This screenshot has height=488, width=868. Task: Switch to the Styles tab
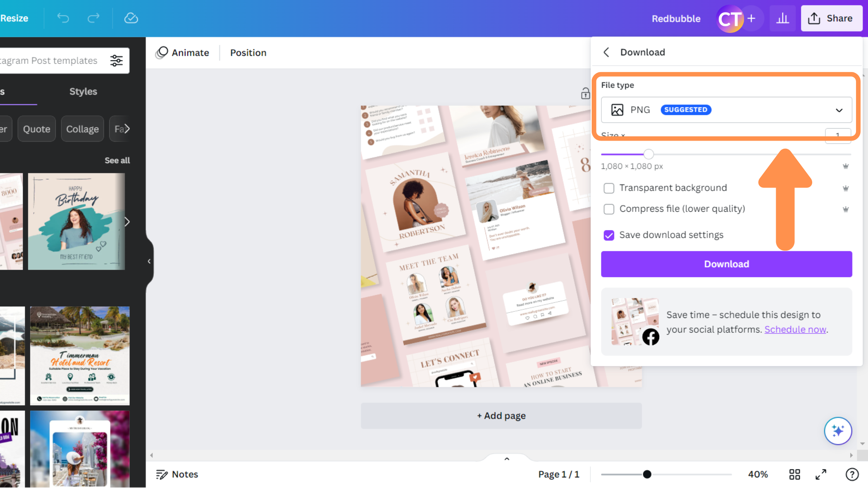coord(83,91)
